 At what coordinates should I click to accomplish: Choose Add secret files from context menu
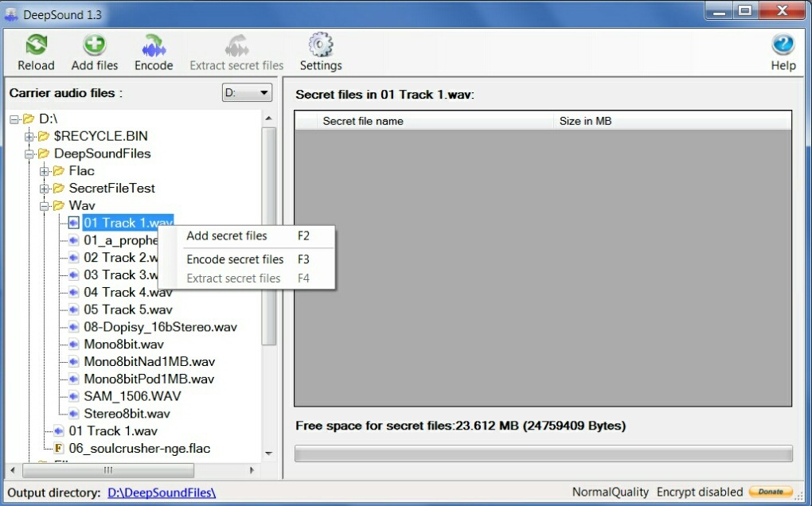227,236
